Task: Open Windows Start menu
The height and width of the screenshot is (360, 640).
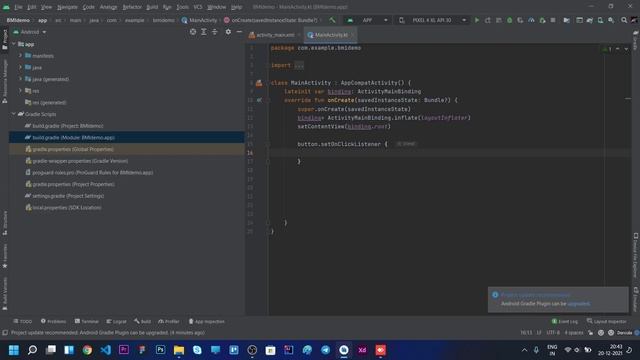Action: pyautogui.click(x=14, y=350)
